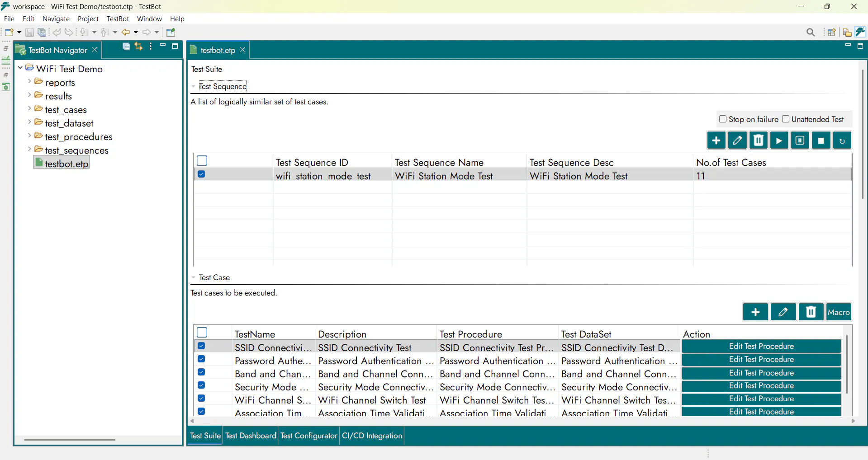Uncheck the wifi_station_mode_test sequence checkbox

click(202, 174)
